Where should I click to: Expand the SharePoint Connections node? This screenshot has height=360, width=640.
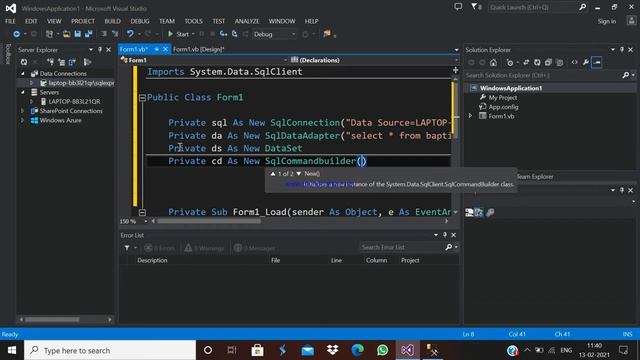(23, 111)
